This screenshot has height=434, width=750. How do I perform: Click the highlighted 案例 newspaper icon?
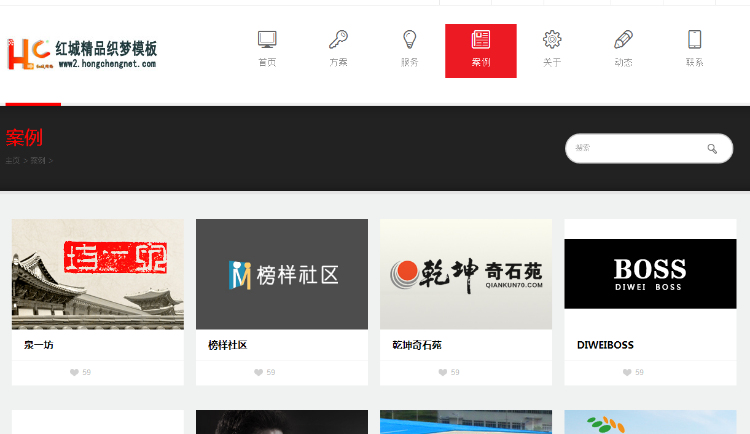pos(481,39)
